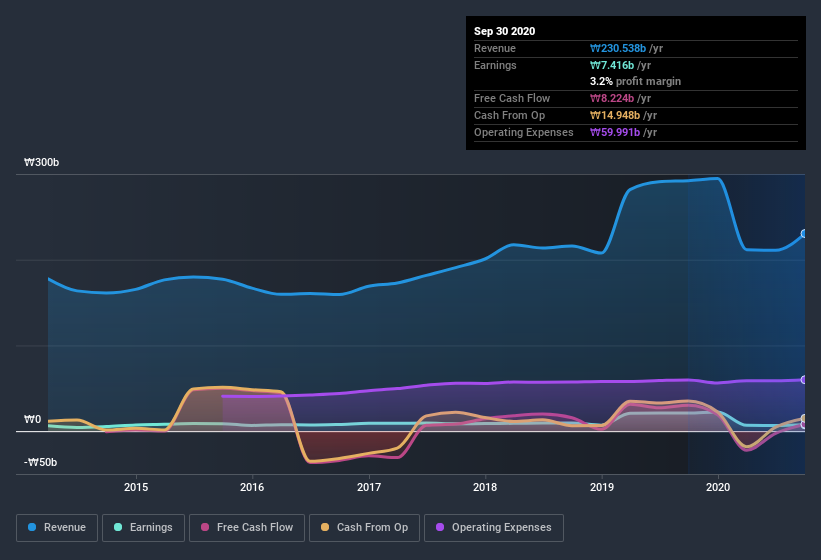Click the Cash From Op tooltip label
Screen dimensions: 821x560
(x=509, y=115)
